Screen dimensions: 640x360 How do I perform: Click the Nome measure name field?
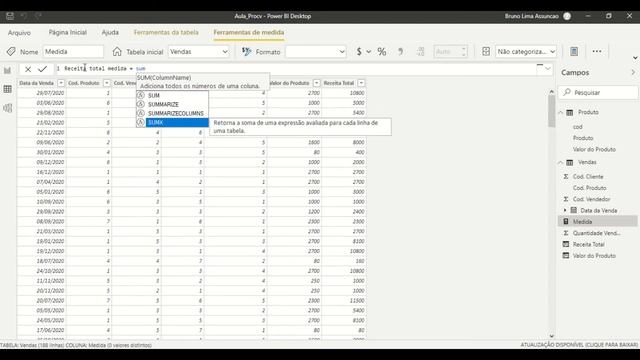73,51
